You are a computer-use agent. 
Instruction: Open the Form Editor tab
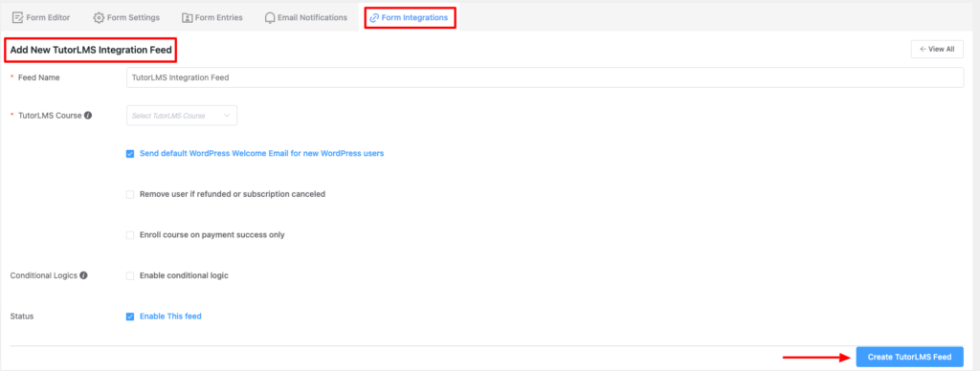[41, 17]
